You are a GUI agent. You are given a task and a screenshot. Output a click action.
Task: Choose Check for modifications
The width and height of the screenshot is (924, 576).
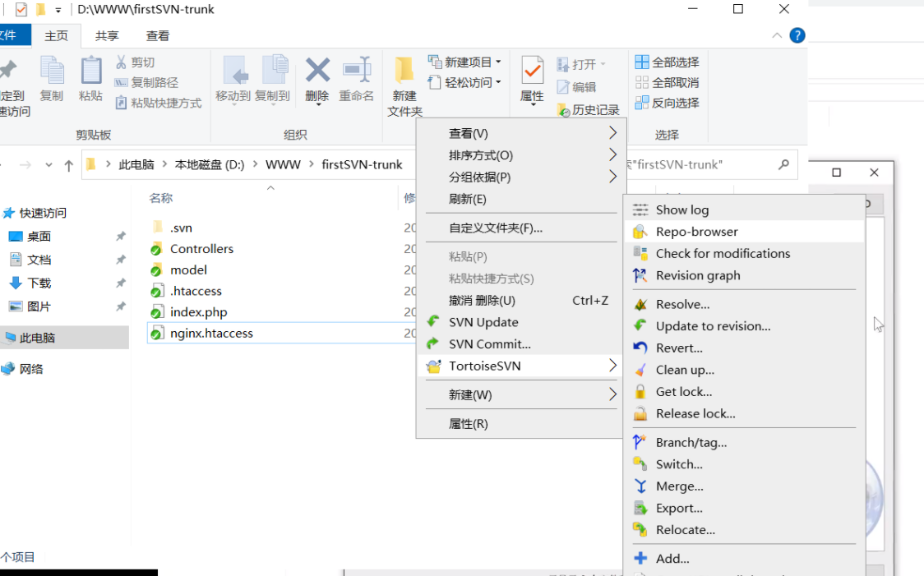pos(744,253)
